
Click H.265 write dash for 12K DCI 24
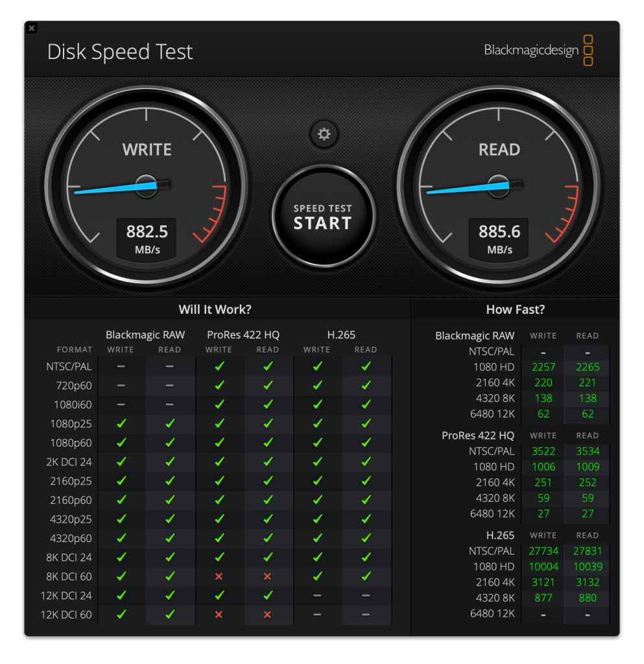tap(317, 595)
